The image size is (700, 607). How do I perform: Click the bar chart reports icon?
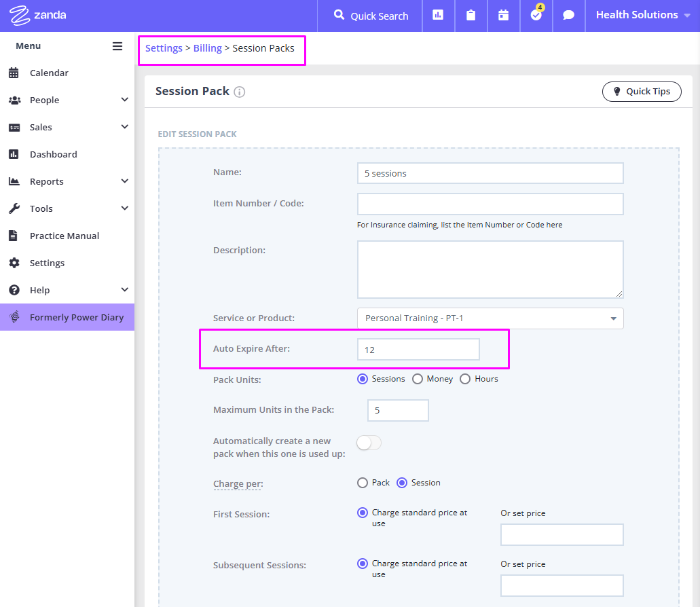coord(438,15)
